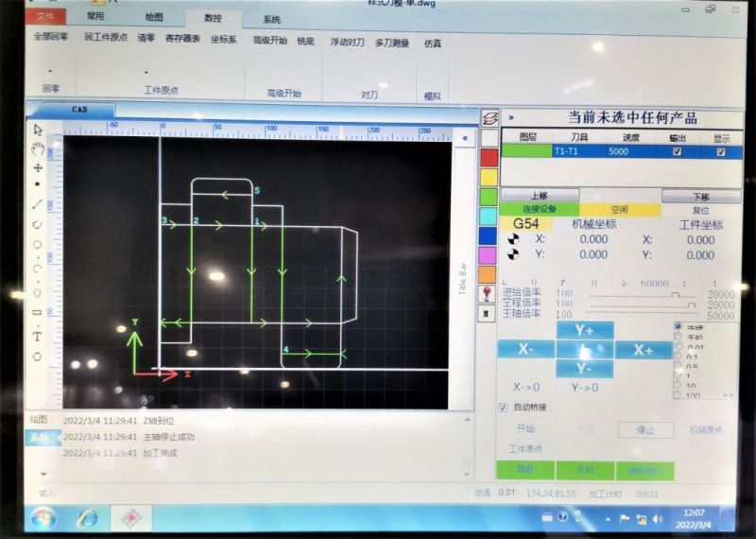The width and height of the screenshot is (756, 539).
Task: Open the Windows Start menu
Action: 43,518
